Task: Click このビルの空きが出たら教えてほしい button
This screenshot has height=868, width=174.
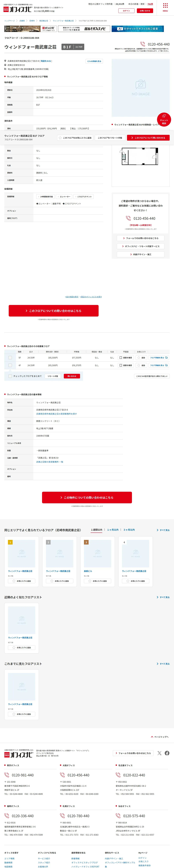Action: (152, 376)
